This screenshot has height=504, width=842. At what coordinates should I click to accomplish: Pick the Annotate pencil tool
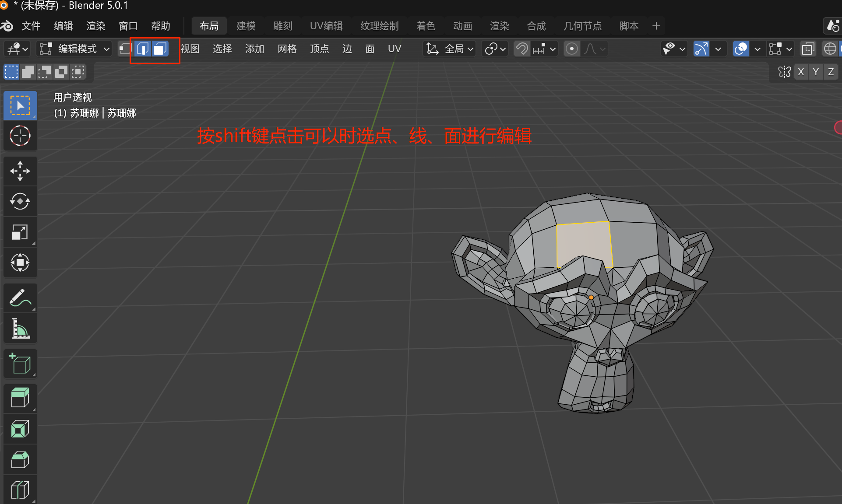pos(20,298)
